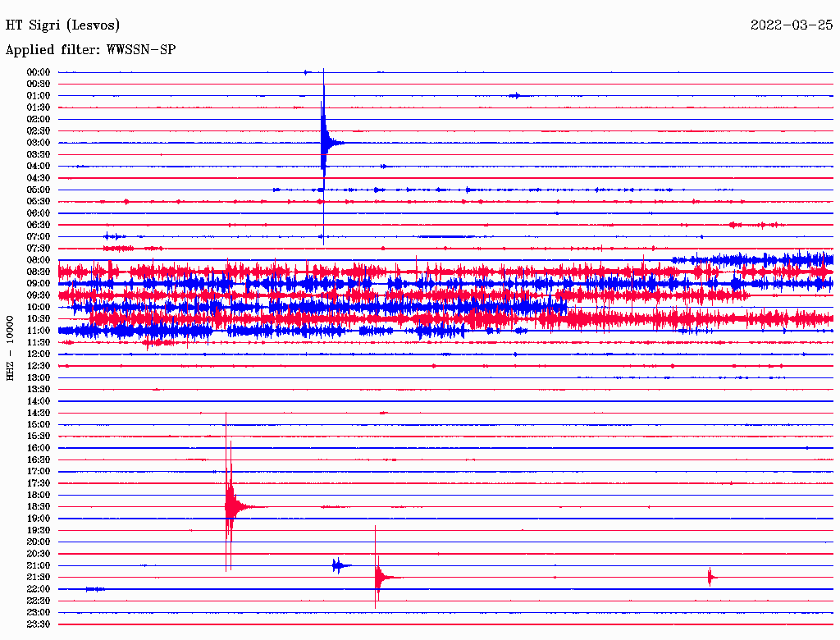Click the small blue event on the 01:00 trace
The image size is (840, 640).
point(515,96)
